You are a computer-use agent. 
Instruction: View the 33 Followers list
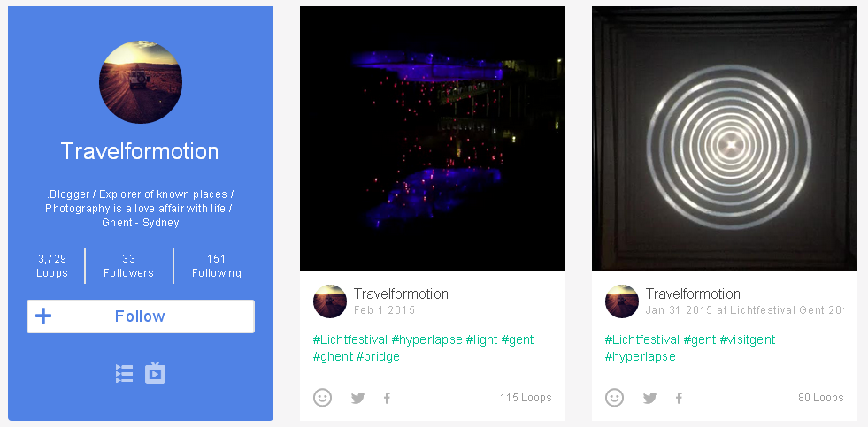[x=128, y=265]
